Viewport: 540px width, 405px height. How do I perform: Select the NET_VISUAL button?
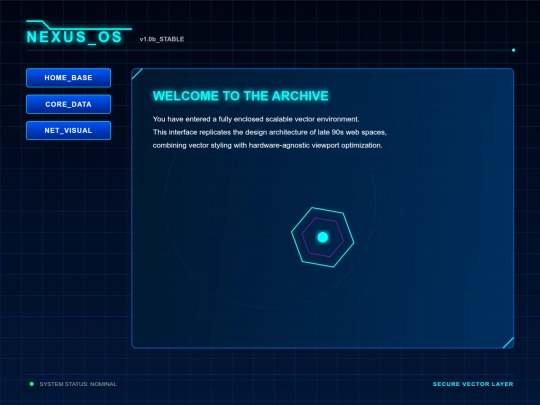click(x=69, y=130)
